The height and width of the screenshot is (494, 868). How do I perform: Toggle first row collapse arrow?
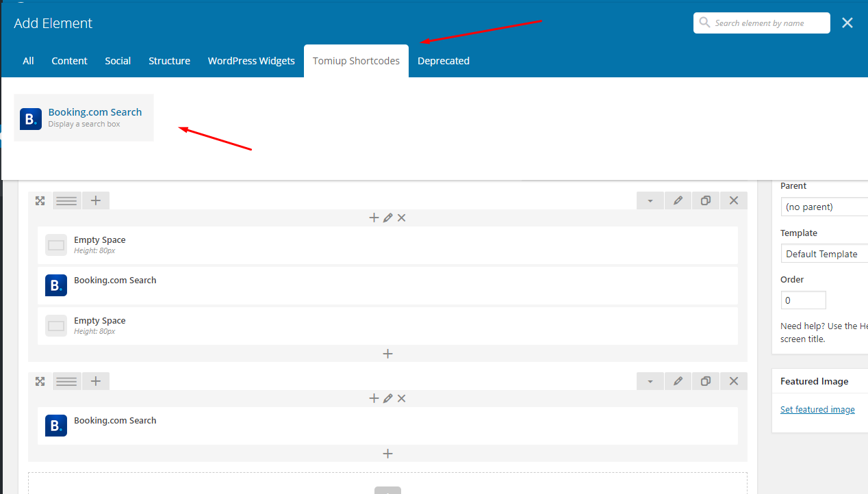pyautogui.click(x=650, y=200)
